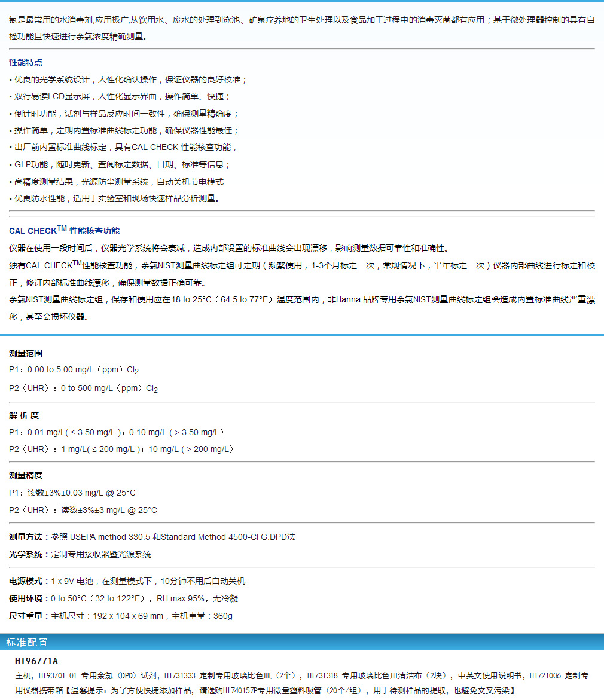Select the CAL CHECK 性能核查功能 heading

65,230
